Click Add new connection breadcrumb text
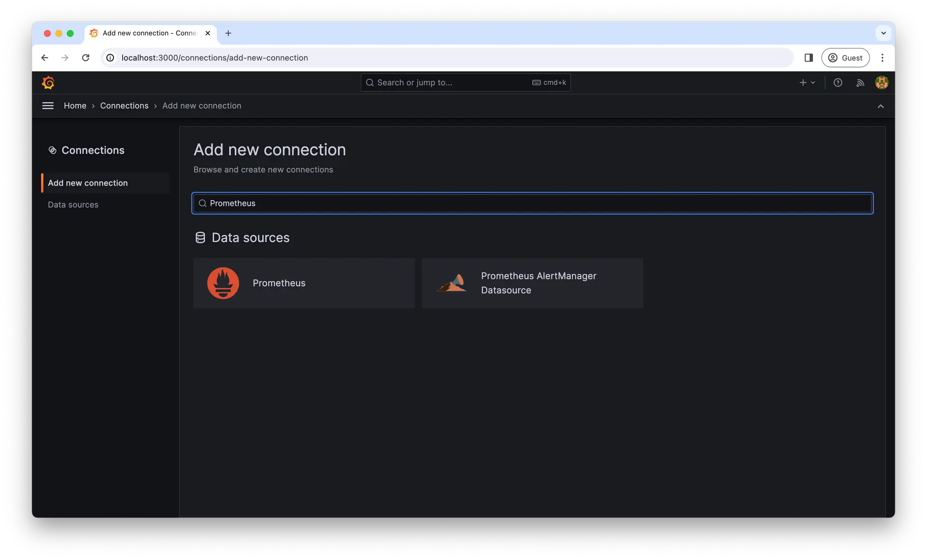The image size is (927, 560). pyautogui.click(x=201, y=106)
